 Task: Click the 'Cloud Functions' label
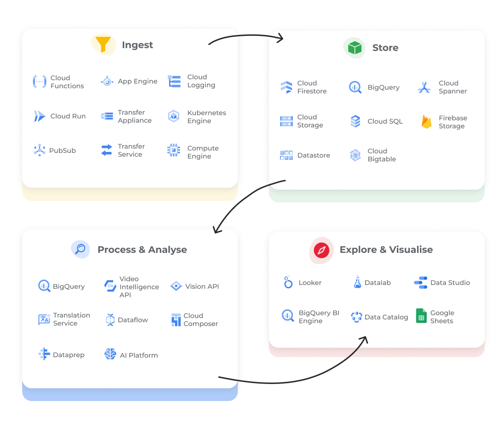67,82
